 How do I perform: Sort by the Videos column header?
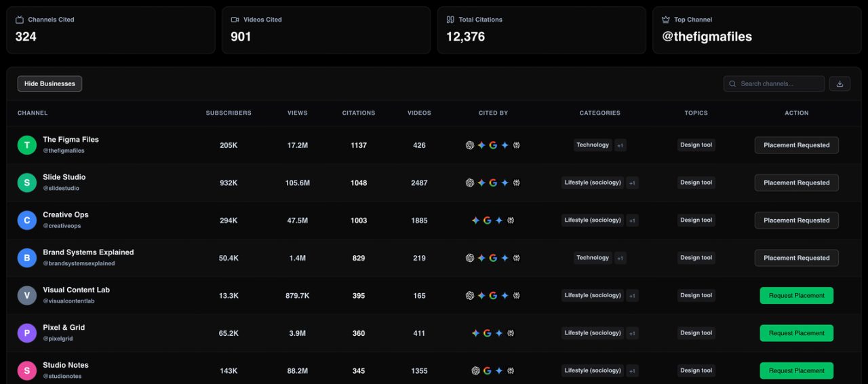tap(419, 113)
